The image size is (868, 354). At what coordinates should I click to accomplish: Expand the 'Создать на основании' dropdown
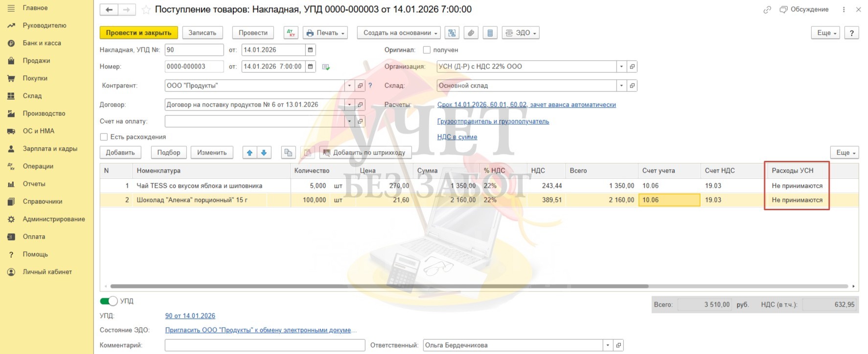point(399,33)
